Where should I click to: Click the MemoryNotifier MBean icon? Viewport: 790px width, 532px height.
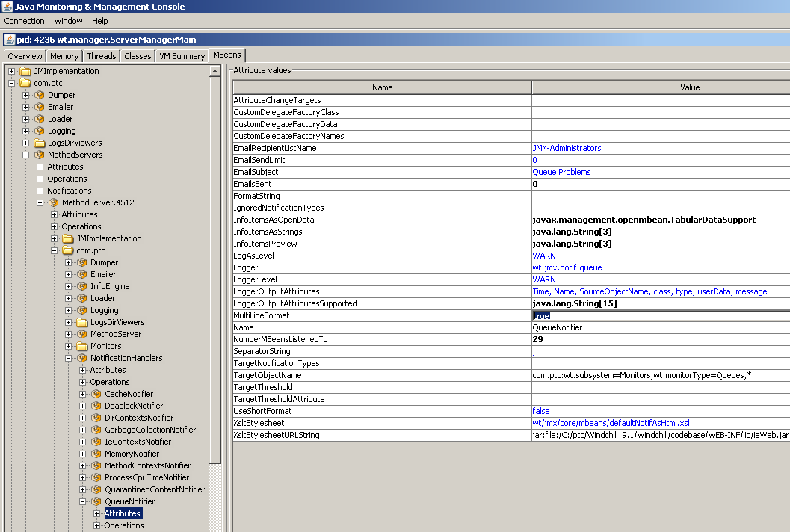[x=96, y=454]
